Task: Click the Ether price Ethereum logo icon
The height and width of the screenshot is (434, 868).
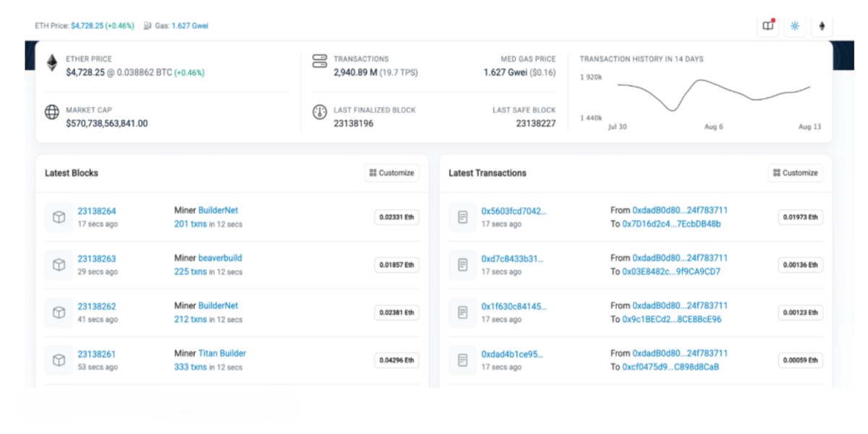Action: (x=52, y=64)
